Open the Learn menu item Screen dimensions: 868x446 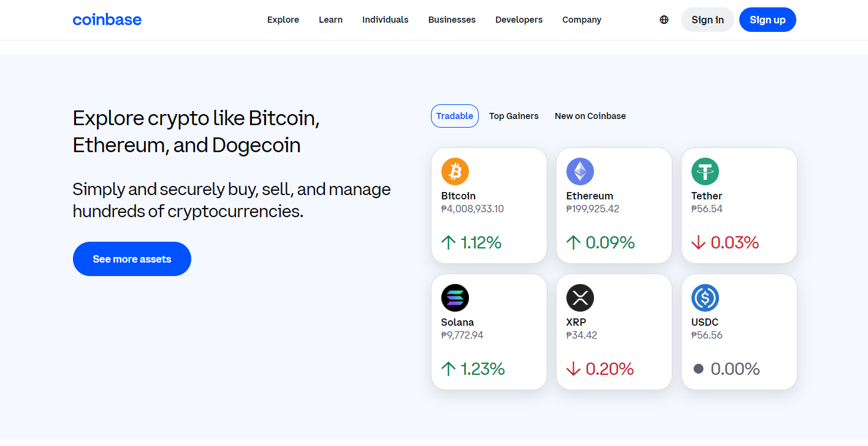tap(330, 20)
